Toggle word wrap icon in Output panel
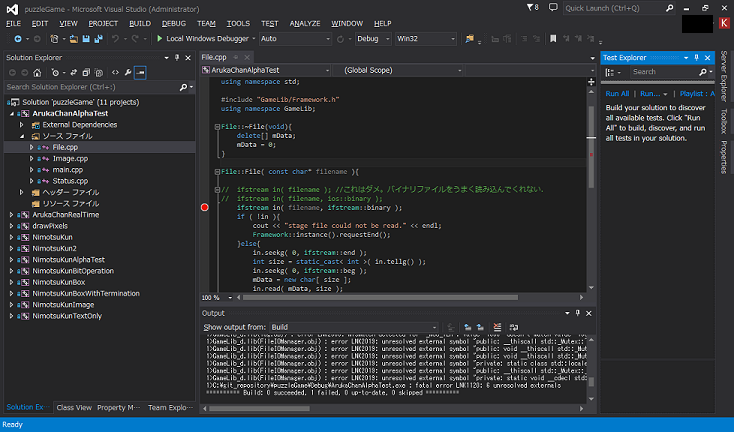 click(514, 327)
